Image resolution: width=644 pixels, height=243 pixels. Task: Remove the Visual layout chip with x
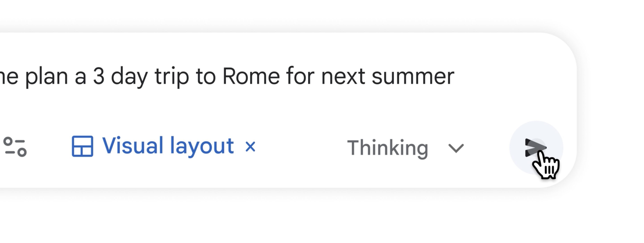click(x=250, y=146)
